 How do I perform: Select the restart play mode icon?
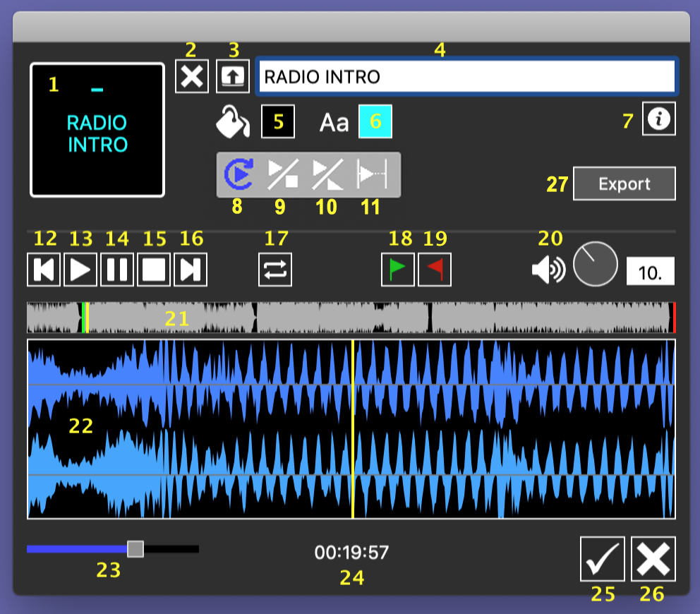[x=239, y=174]
